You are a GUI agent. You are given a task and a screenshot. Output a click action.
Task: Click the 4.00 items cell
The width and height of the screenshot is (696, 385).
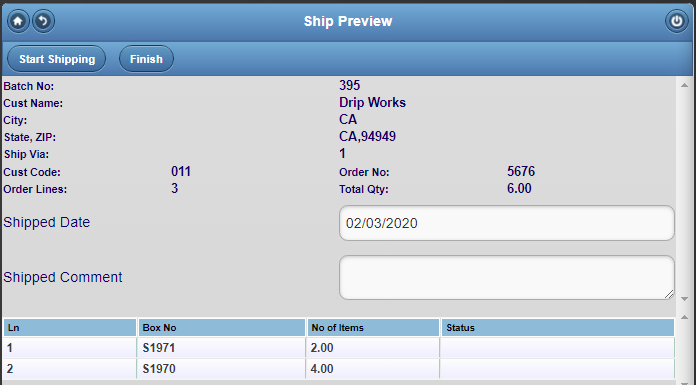(373, 369)
